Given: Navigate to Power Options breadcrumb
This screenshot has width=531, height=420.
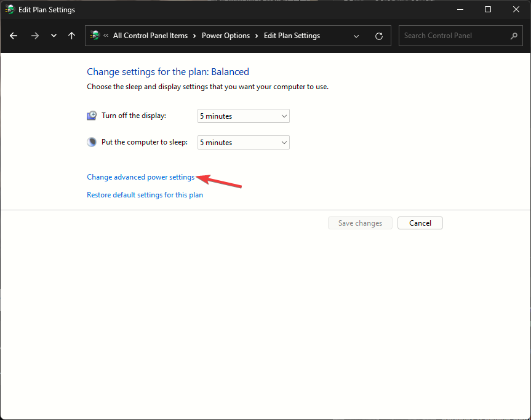Looking at the screenshot, I should coord(226,36).
